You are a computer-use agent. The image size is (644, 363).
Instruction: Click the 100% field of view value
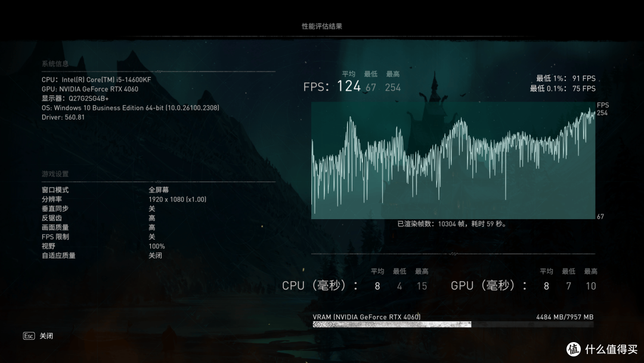(156, 246)
